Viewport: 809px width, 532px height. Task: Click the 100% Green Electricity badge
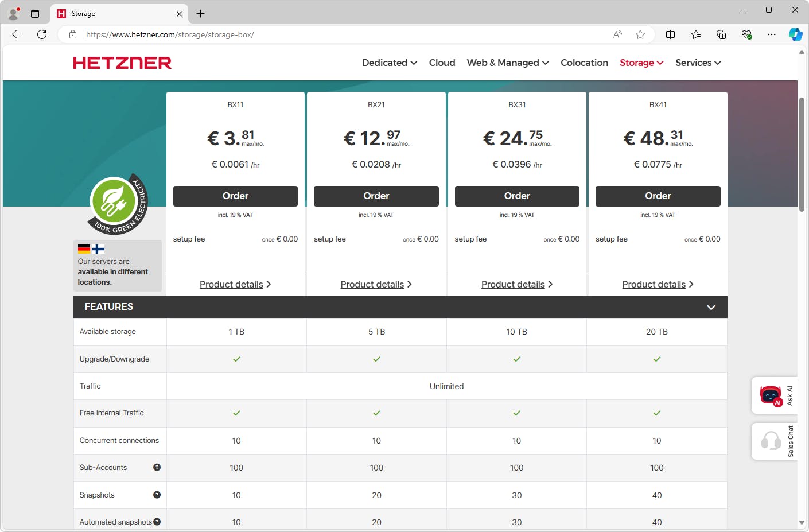[118, 204]
